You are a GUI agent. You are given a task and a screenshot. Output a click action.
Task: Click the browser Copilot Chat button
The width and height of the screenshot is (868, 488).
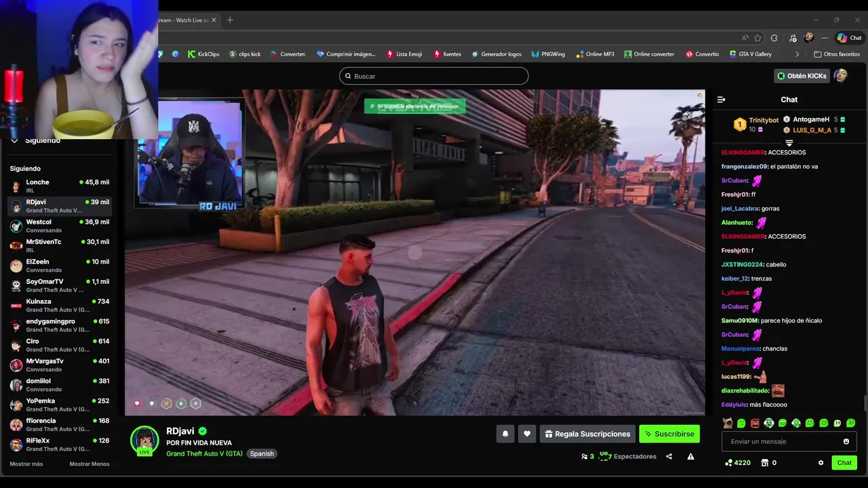pyautogui.click(x=849, y=38)
